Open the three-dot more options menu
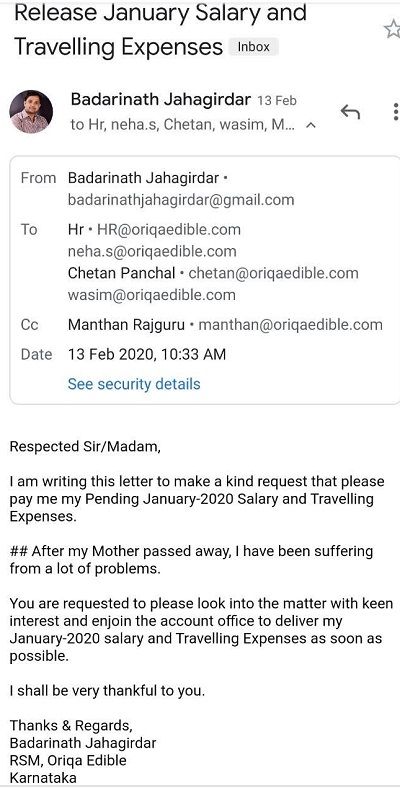This screenshot has width=400, height=788. click(396, 112)
